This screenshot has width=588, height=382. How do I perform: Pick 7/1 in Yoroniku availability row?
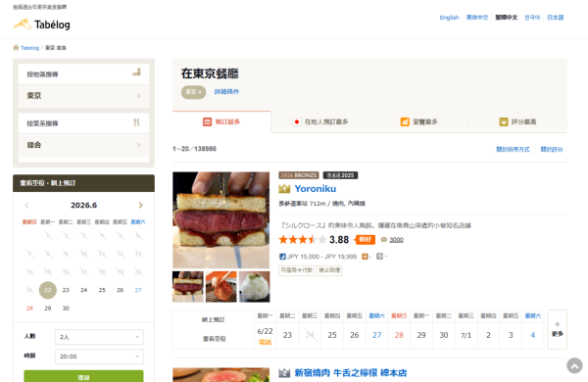point(465,335)
